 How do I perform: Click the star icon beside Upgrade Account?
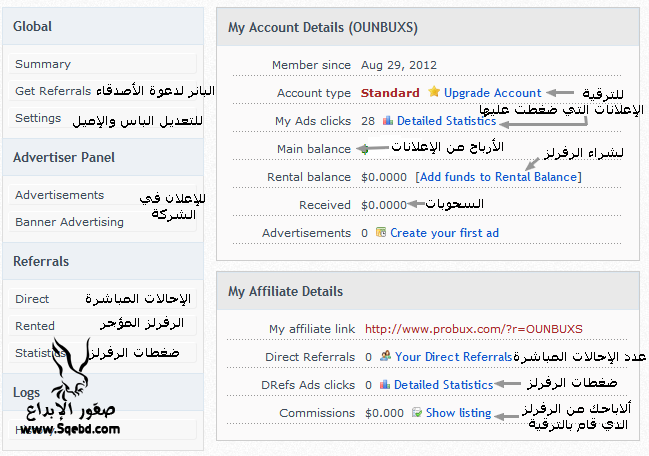[434, 93]
